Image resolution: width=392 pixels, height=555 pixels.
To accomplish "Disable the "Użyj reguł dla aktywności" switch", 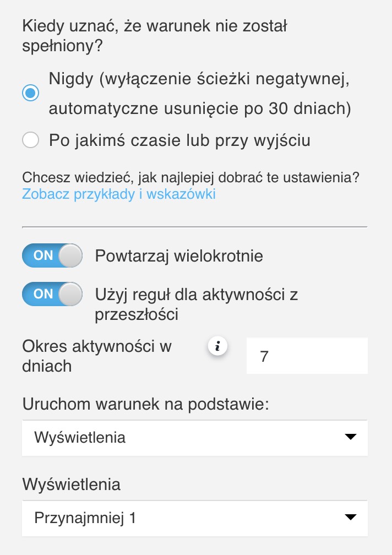I will (x=52, y=294).
